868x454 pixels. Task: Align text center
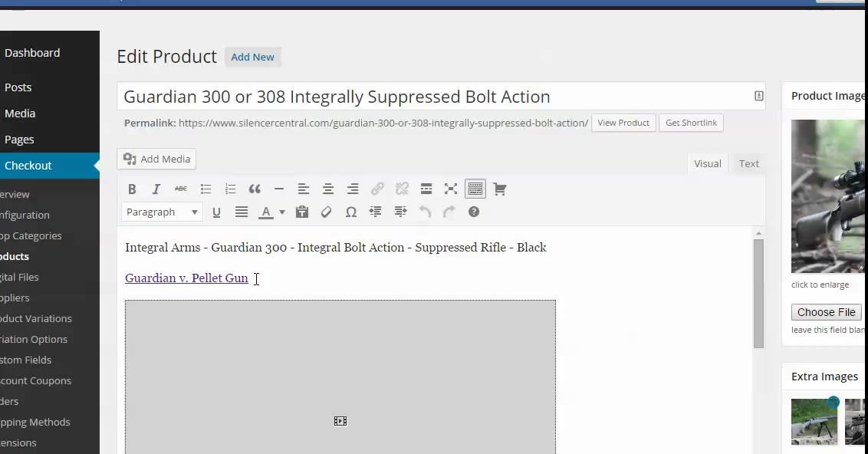tap(327, 189)
